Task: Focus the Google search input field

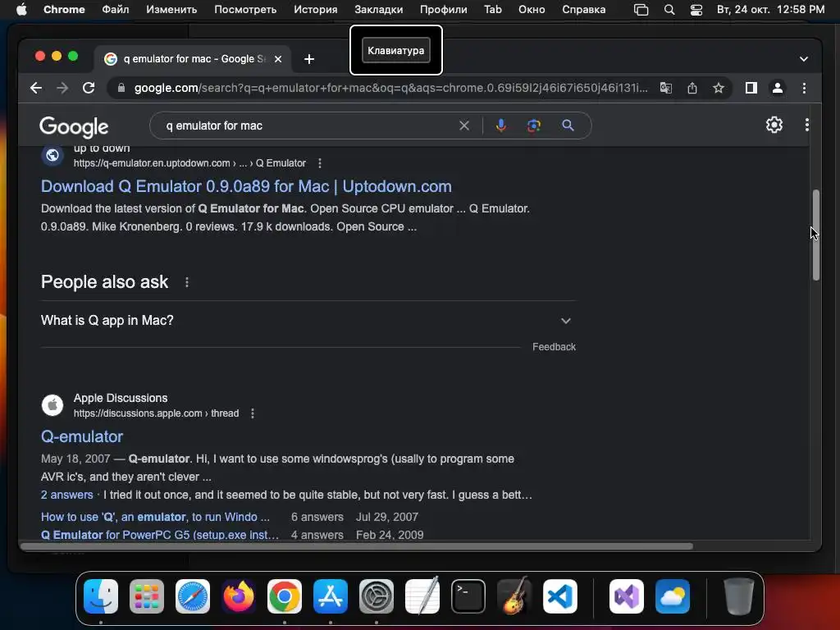Action: (308, 126)
